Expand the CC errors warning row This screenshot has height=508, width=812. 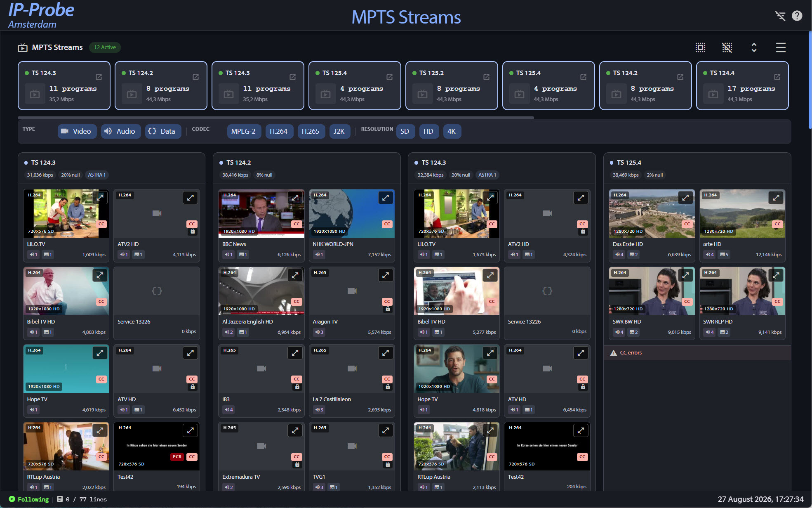(x=697, y=353)
